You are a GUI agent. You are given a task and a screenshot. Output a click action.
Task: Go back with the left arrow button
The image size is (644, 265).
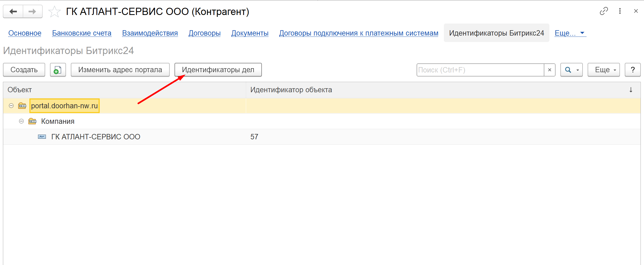point(13,11)
